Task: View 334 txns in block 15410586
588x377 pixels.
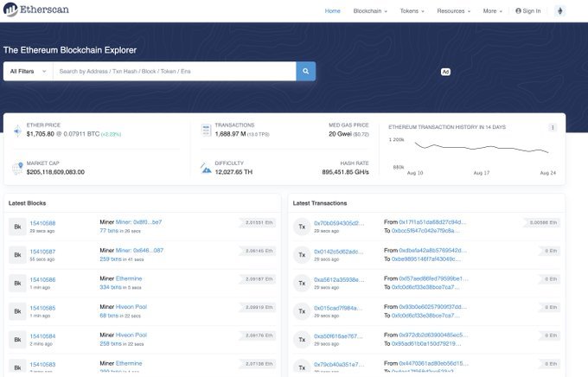Action: pos(111,287)
